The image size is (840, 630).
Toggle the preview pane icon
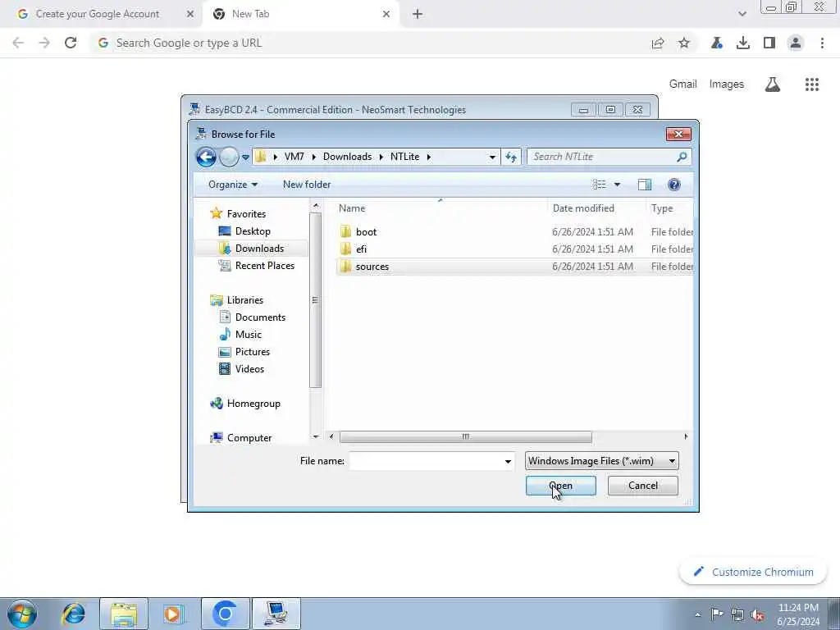point(645,185)
